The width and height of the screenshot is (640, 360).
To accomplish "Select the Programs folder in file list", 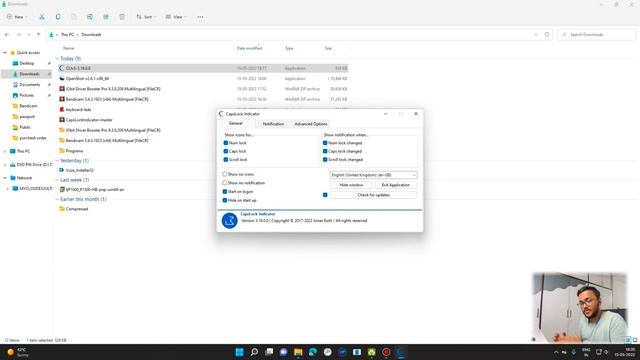I will [74, 151].
